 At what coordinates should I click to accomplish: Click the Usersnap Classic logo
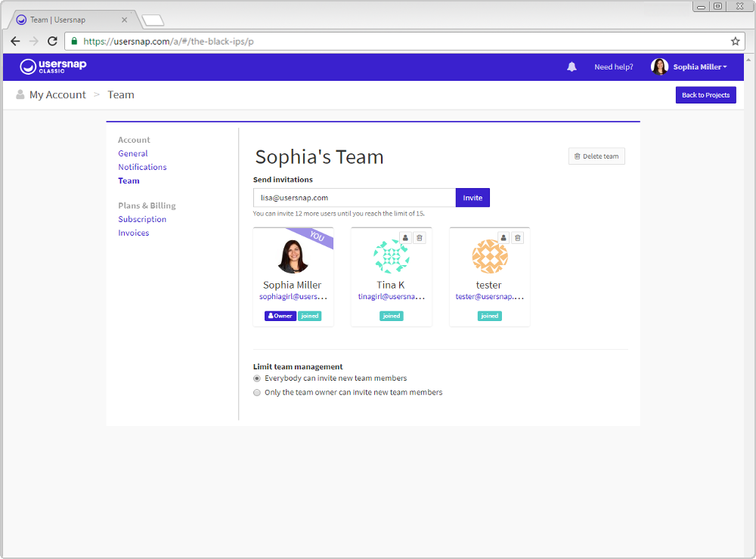[53, 66]
